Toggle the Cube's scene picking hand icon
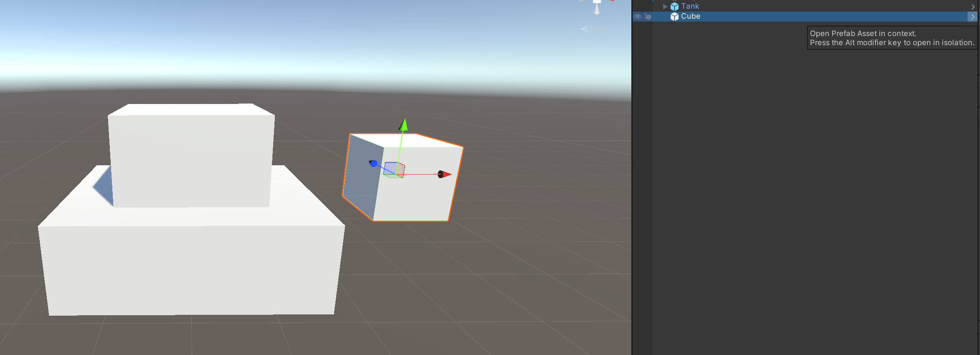 [648, 17]
